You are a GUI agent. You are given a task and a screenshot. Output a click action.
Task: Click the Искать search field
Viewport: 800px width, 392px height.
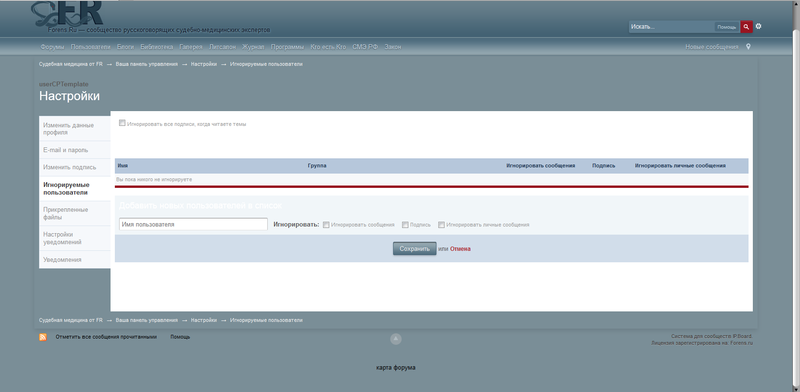(x=671, y=27)
